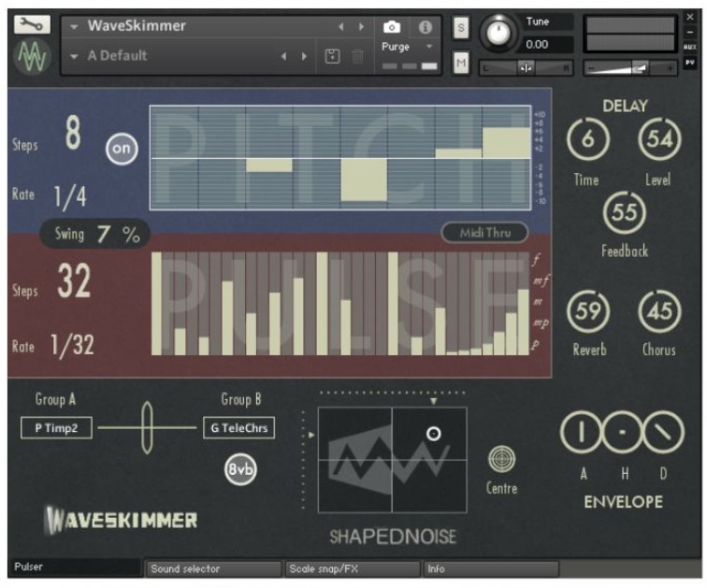Click the Reverb knob showing 59

click(588, 311)
